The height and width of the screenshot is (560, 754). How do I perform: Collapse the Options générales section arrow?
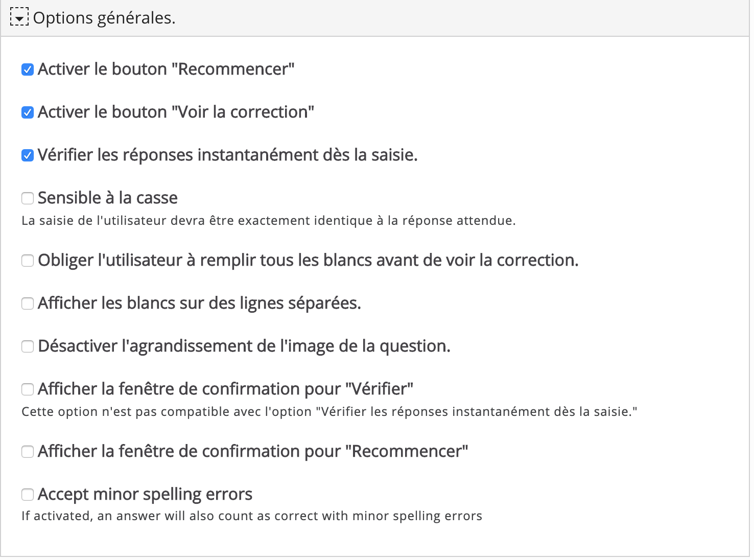point(19,18)
